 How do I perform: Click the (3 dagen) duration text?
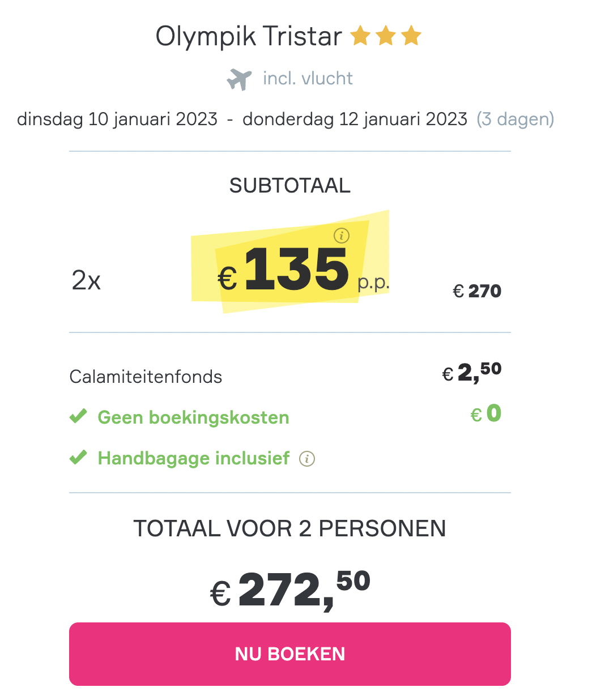(x=515, y=119)
